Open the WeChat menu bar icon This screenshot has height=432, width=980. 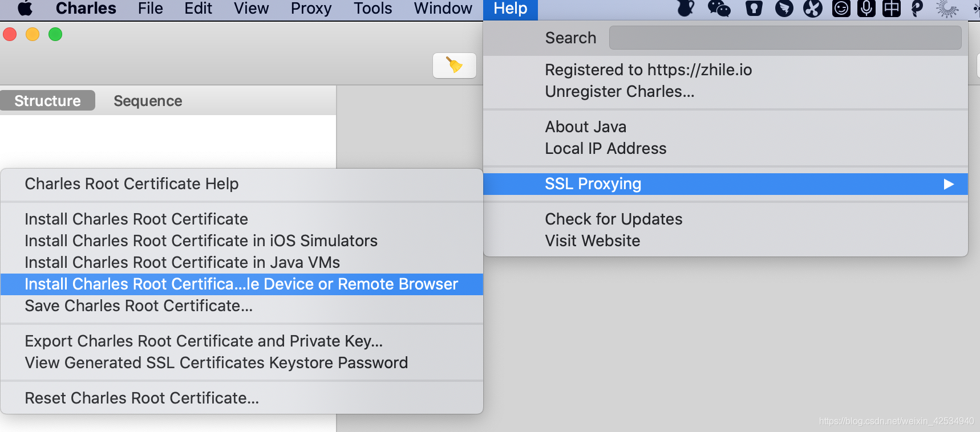pyautogui.click(x=719, y=8)
